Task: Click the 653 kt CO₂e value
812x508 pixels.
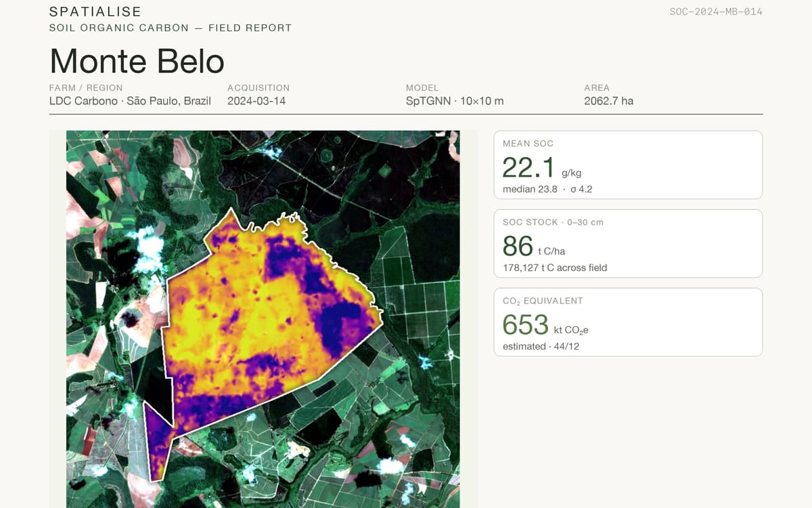Action: 545,325
